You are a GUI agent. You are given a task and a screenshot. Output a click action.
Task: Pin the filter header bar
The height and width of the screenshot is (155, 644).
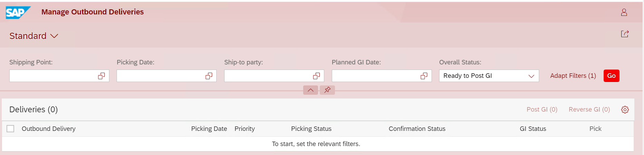327,90
